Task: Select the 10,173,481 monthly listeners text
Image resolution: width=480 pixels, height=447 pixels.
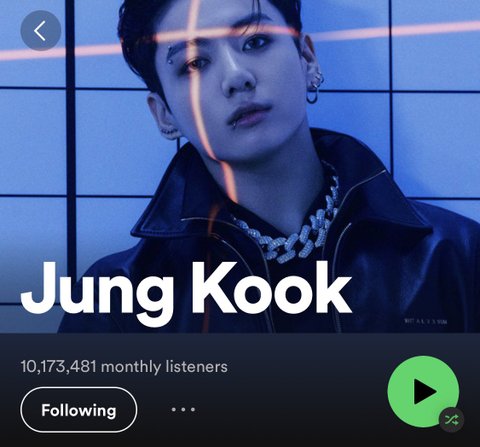Action: pos(124,366)
